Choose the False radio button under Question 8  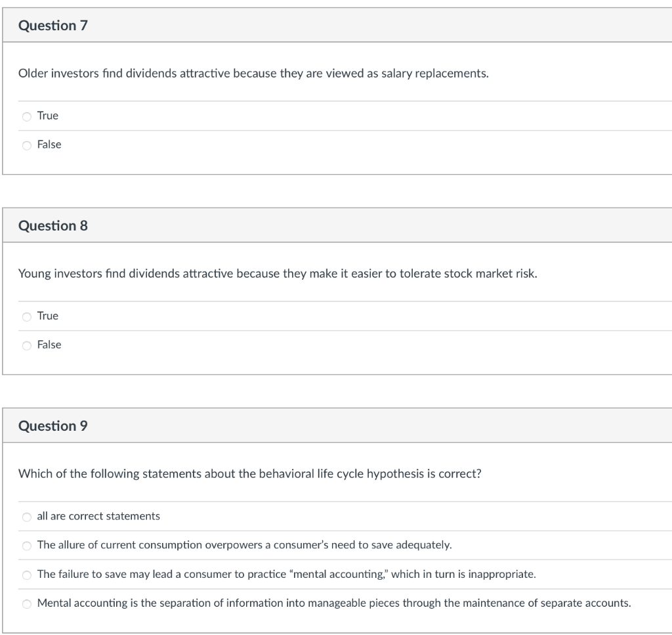[27, 345]
